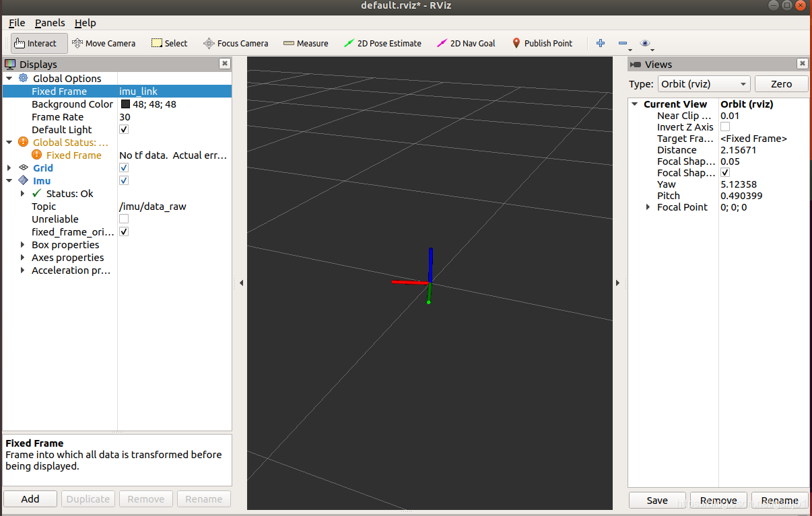Screen dimensions: 812x516
Task: Disable the Grid display checkbox
Action: (124, 168)
